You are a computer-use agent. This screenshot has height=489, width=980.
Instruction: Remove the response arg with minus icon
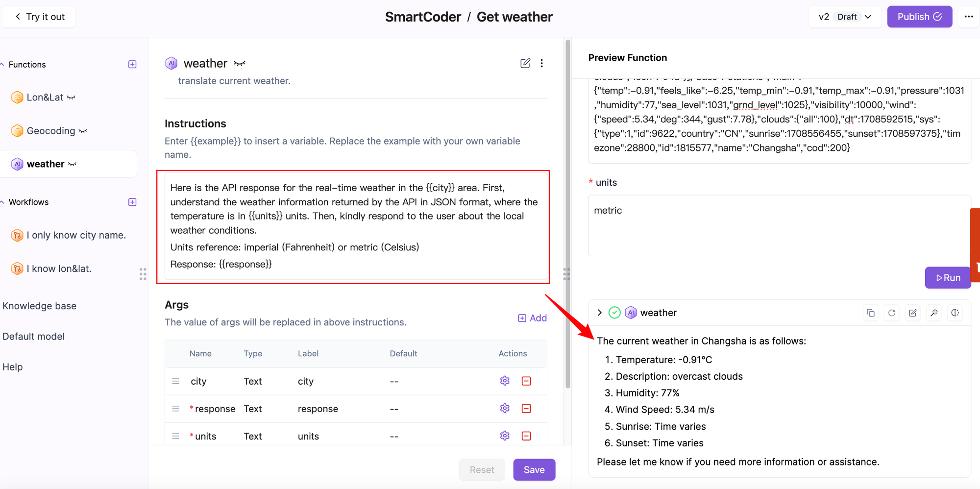click(526, 408)
